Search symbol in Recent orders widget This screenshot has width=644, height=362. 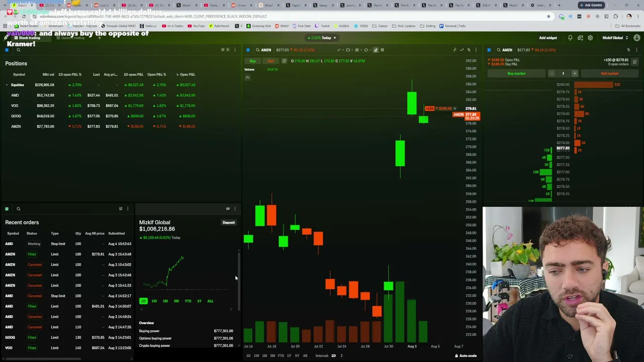[18, 209]
